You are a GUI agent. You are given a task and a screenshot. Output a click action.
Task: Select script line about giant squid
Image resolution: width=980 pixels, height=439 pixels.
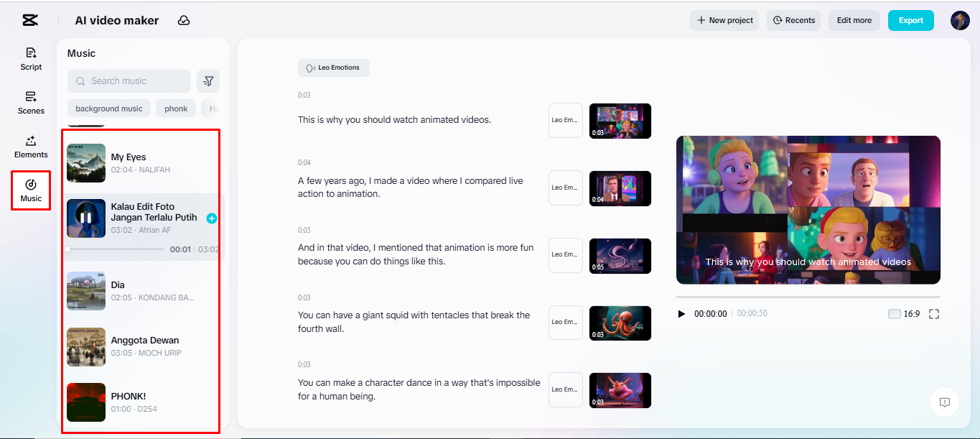(414, 322)
